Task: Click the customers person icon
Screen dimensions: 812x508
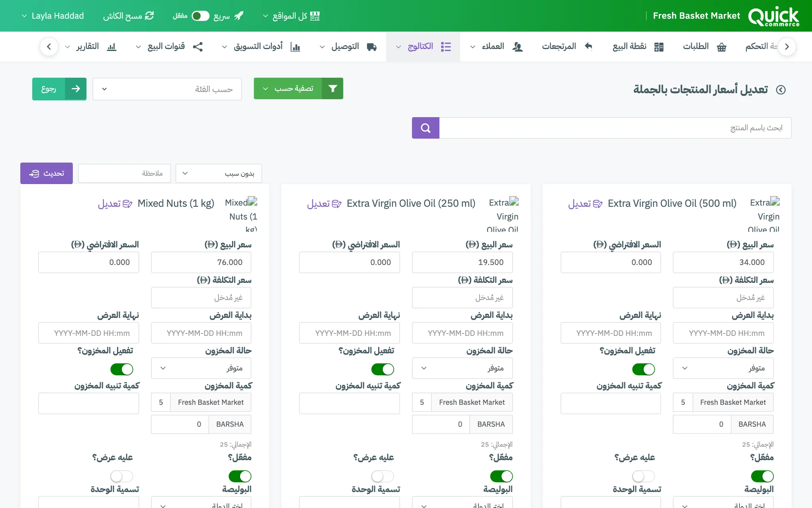Action: point(517,47)
